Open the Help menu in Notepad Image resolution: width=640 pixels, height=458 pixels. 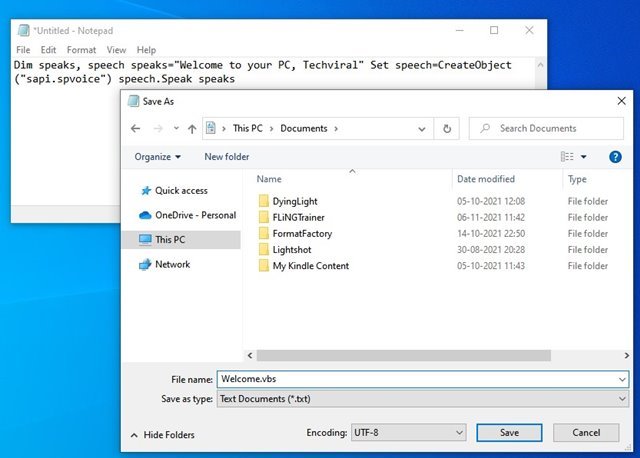click(146, 50)
